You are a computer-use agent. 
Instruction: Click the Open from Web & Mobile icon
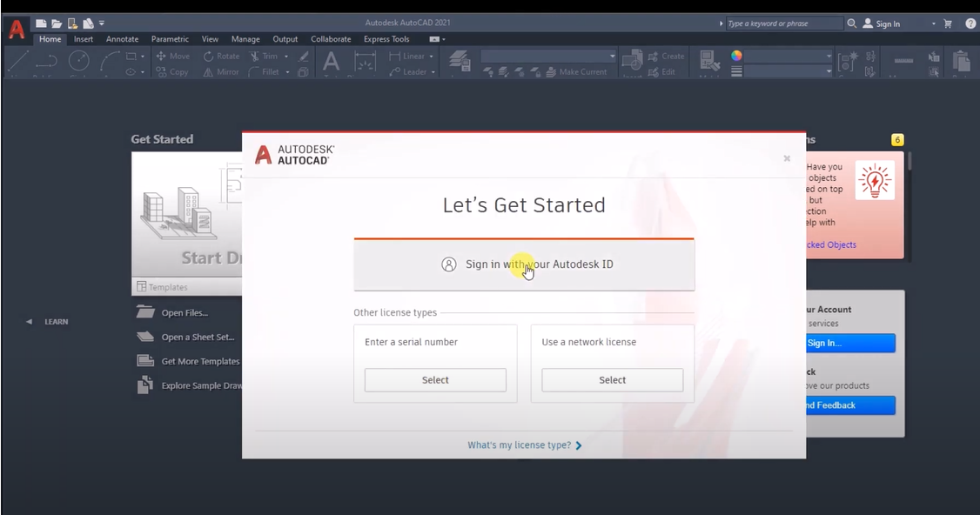(x=72, y=23)
